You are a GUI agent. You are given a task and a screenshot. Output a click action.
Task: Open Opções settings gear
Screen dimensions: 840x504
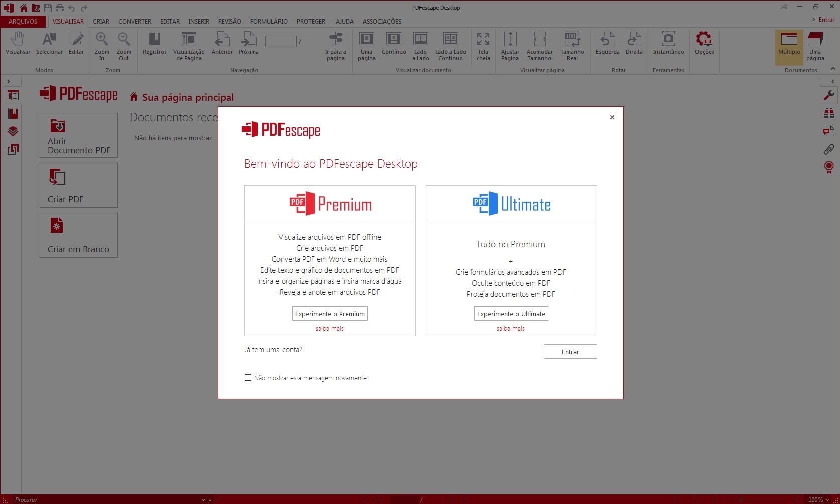coord(704,44)
